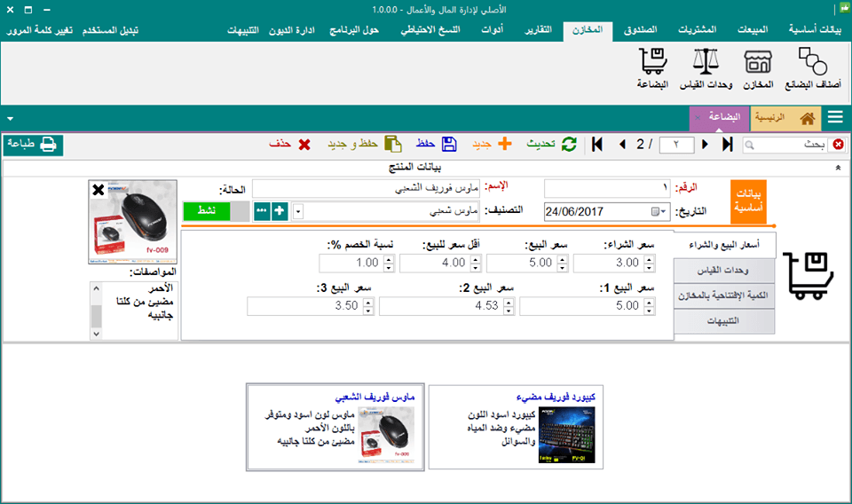Select ماوس فوريف الشعبي product card

335,427
